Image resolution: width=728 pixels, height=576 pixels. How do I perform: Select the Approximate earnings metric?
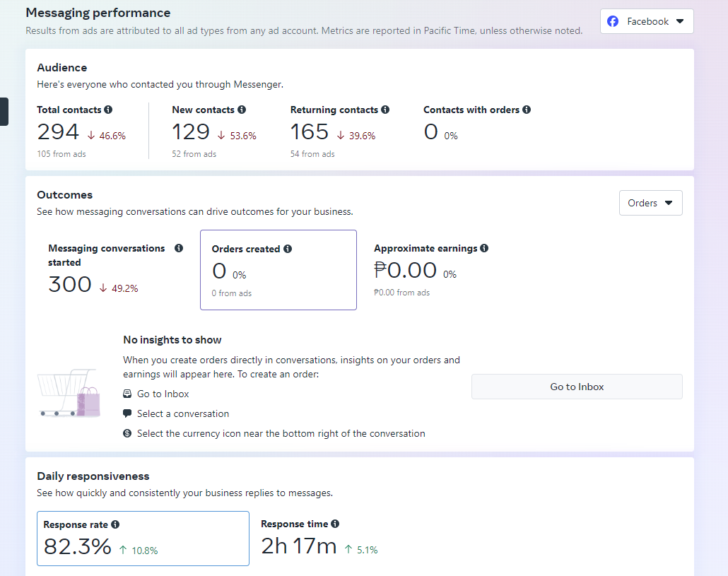coord(431,270)
